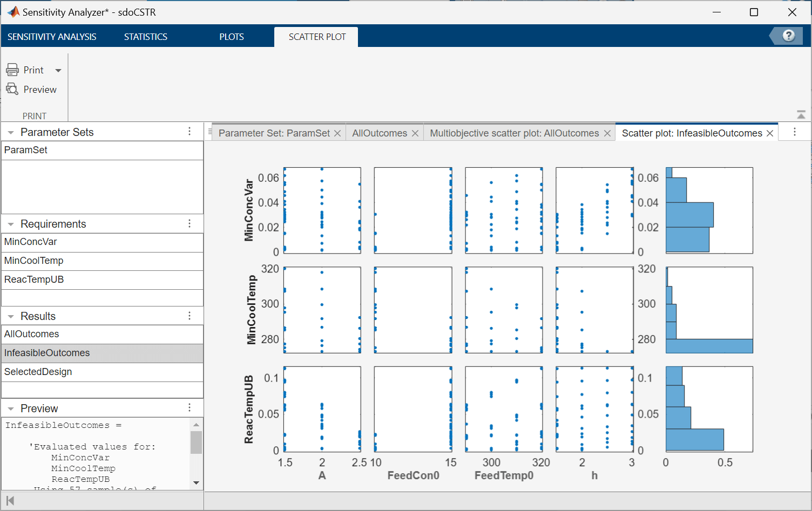812x511 pixels.
Task: Select MinCoolTemp requirement
Action: point(34,261)
